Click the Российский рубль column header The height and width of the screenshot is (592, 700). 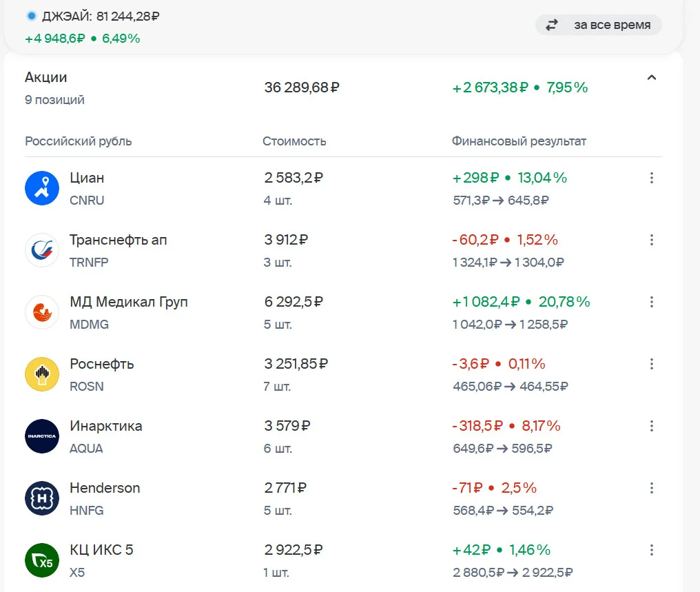tap(78, 141)
